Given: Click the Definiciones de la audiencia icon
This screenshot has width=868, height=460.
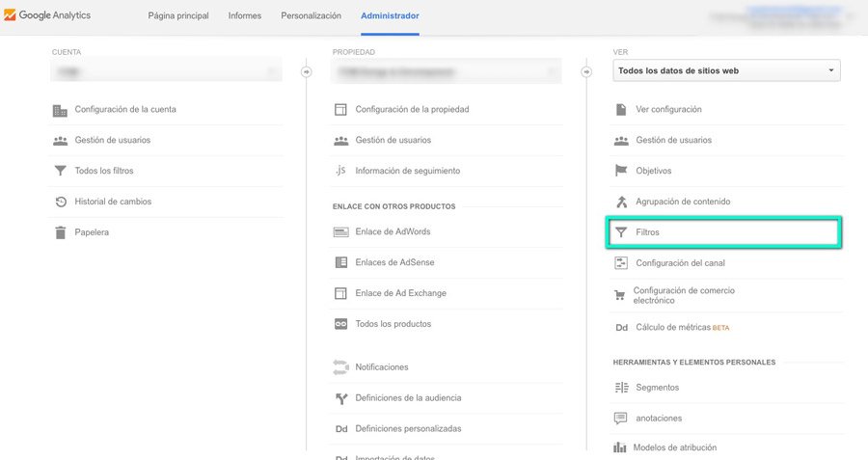Looking at the screenshot, I should pyautogui.click(x=341, y=398).
